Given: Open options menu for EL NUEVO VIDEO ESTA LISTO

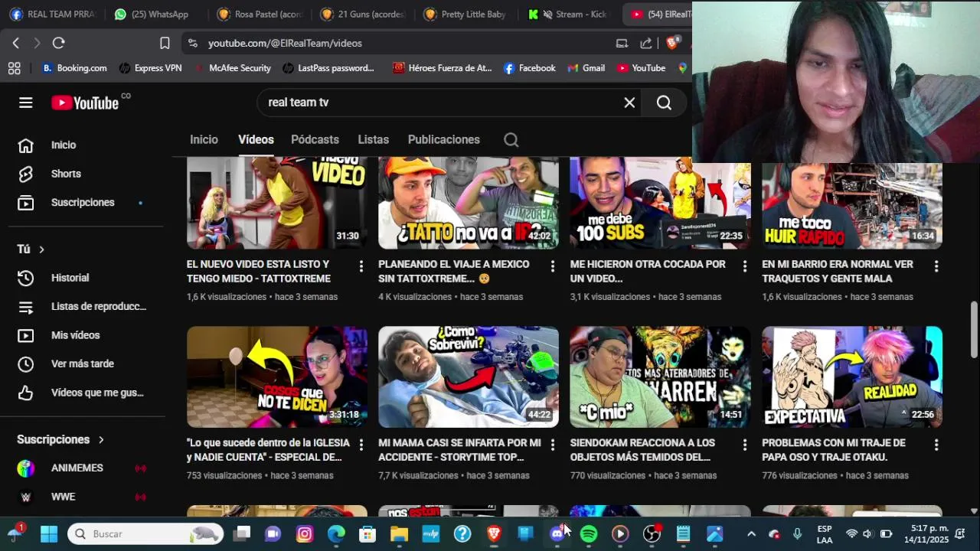Looking at the screenshot, I should click(361, 266).
